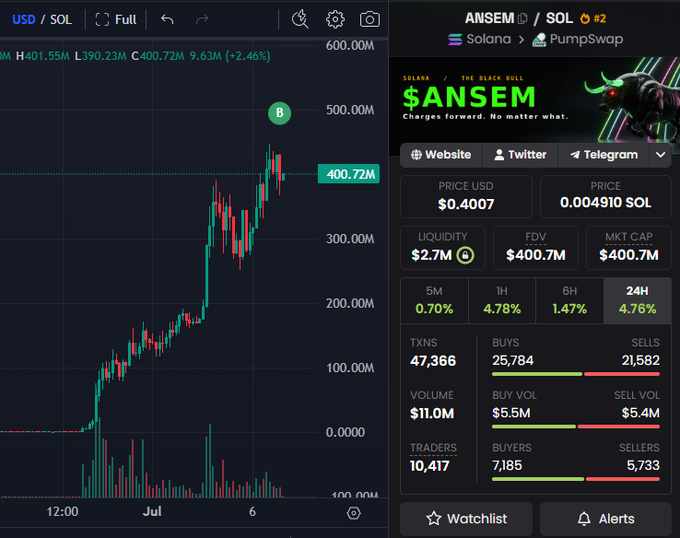This screenshot has height=538, width=680.
Task: Click the SELL VOL $5.4M value
Action: click(641, 413)
